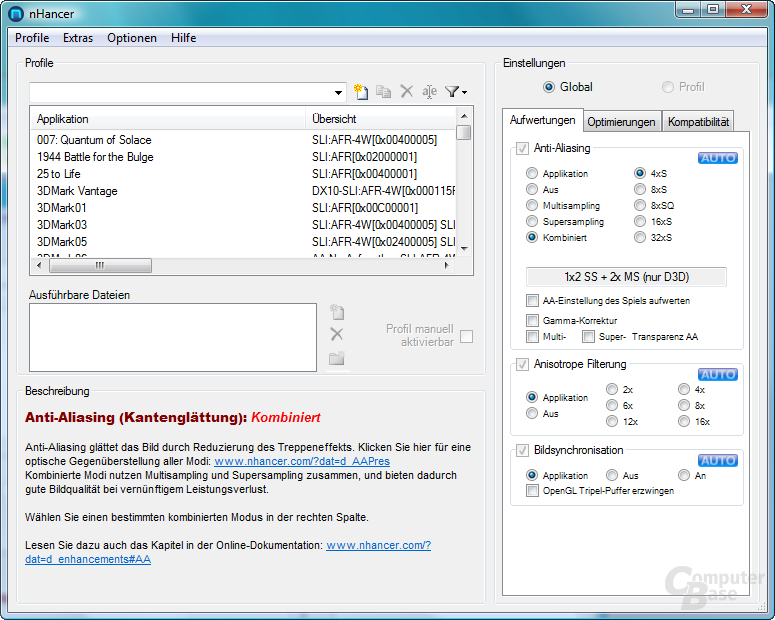Click the browse executable folder icon
Screen dimensions: 775x620
pyautogui.click(x=337, y=358)
